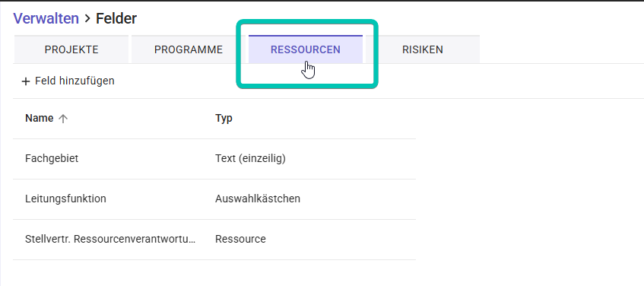Click the ascending sort arrow next to Name

[x=63, y=119]
